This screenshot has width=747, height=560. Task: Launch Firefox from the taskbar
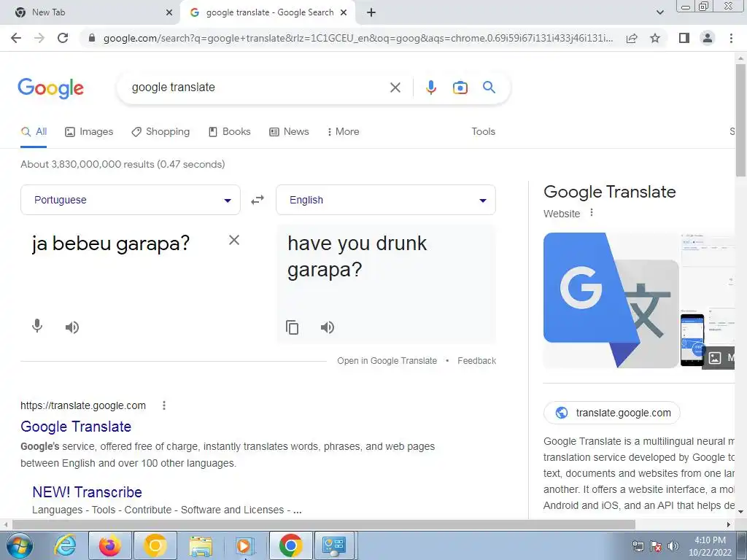(110, 545)
